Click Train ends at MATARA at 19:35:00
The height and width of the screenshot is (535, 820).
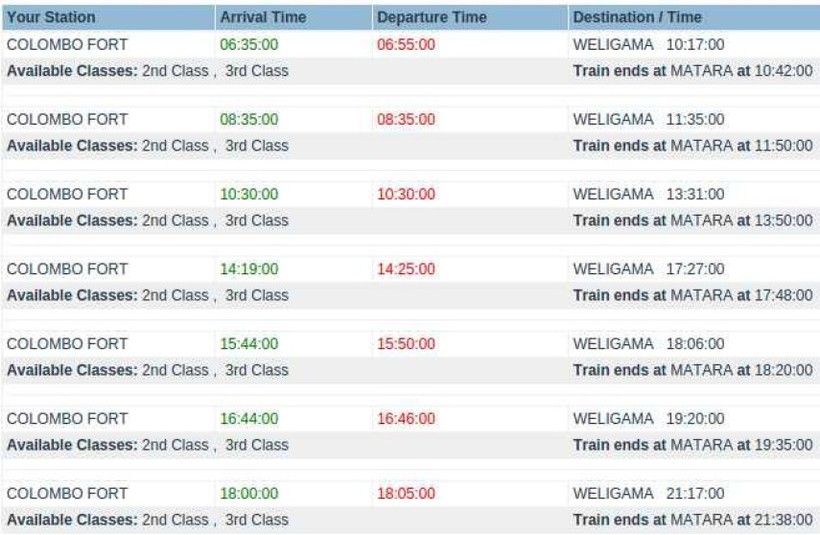(692, 445)
